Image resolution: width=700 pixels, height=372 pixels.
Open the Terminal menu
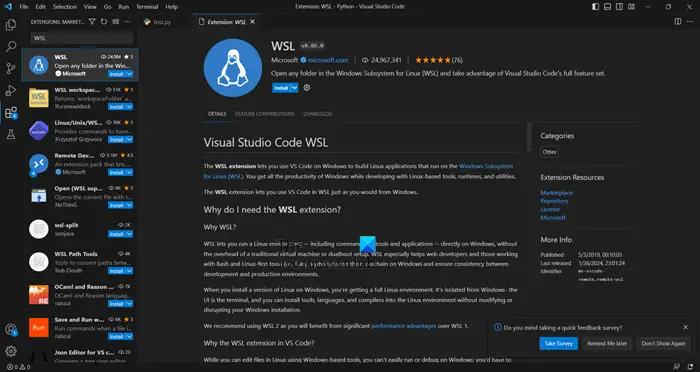[x=147, y=7]
